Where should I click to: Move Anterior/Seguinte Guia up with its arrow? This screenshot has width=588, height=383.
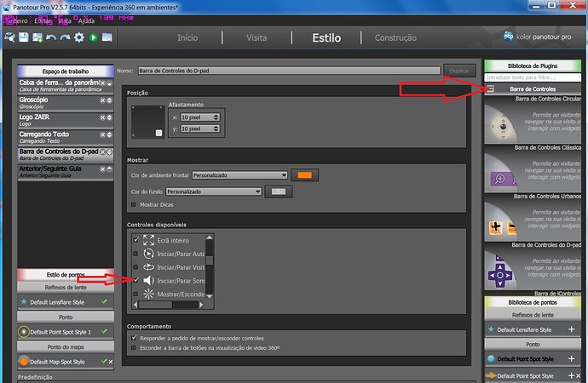[109, 169]
